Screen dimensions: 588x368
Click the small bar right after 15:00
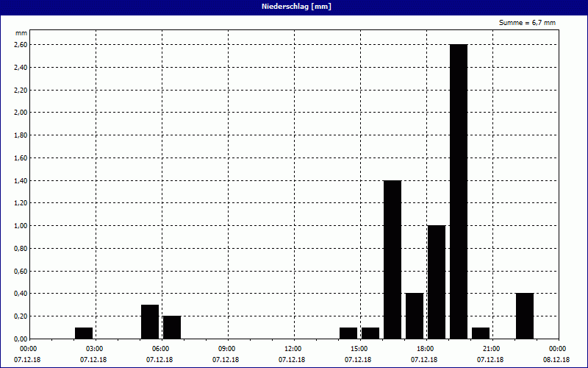click(370, 333)
